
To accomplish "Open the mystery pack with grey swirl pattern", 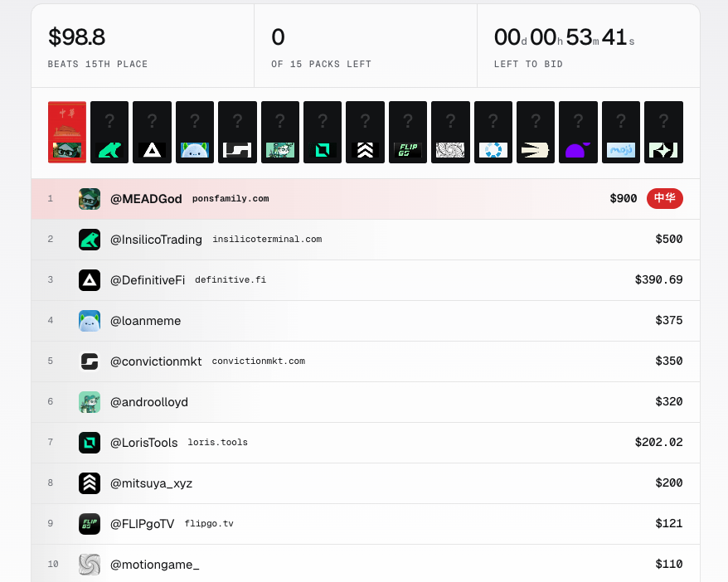I will pos(450,133).
